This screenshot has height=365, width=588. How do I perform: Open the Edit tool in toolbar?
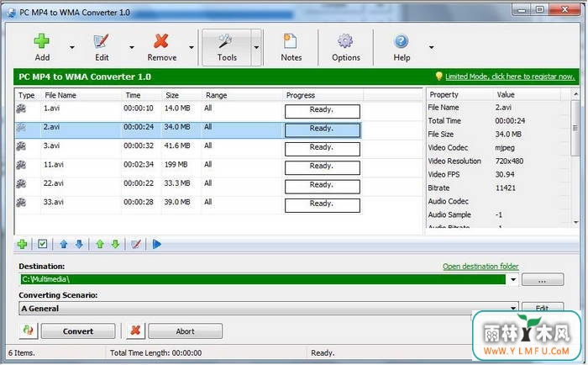coord(102,48)
